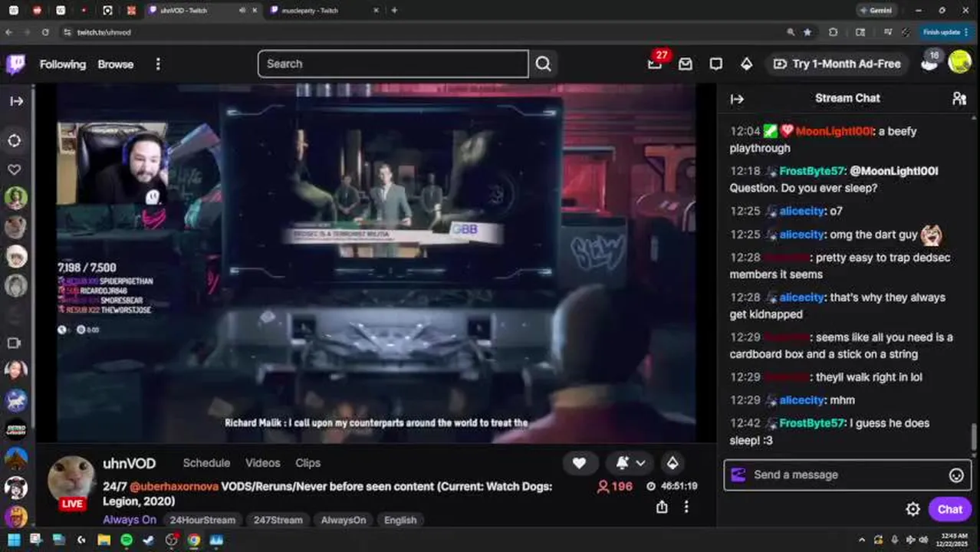Open the uhnVOD channel avatar
The height and width of the screenshot is (552, 980).
[71, 478]
